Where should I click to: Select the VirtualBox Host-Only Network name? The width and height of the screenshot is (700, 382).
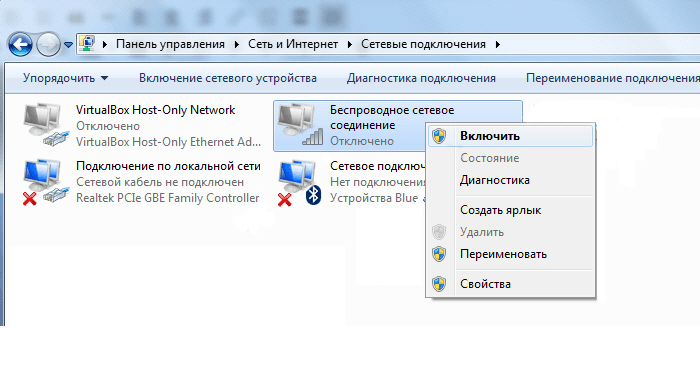tap(155, 110)
